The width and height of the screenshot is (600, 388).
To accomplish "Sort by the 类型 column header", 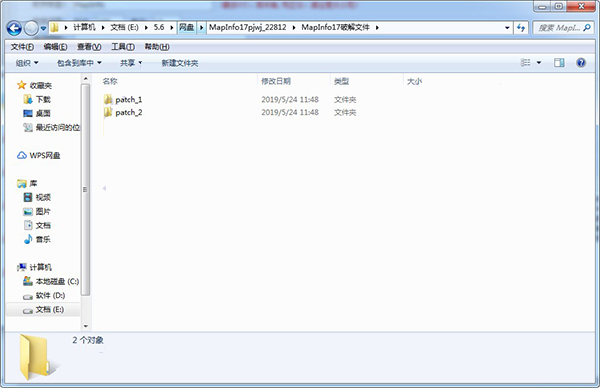I will point(341,81).
